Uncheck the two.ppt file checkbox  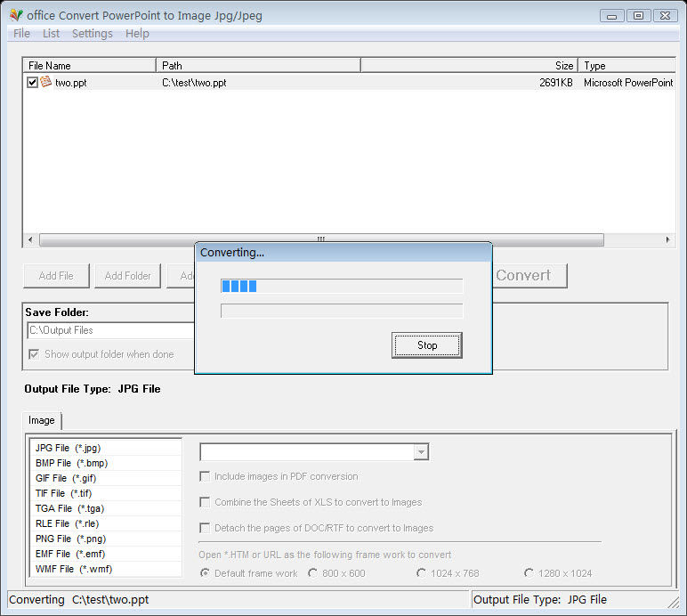(x=33, y=83)
